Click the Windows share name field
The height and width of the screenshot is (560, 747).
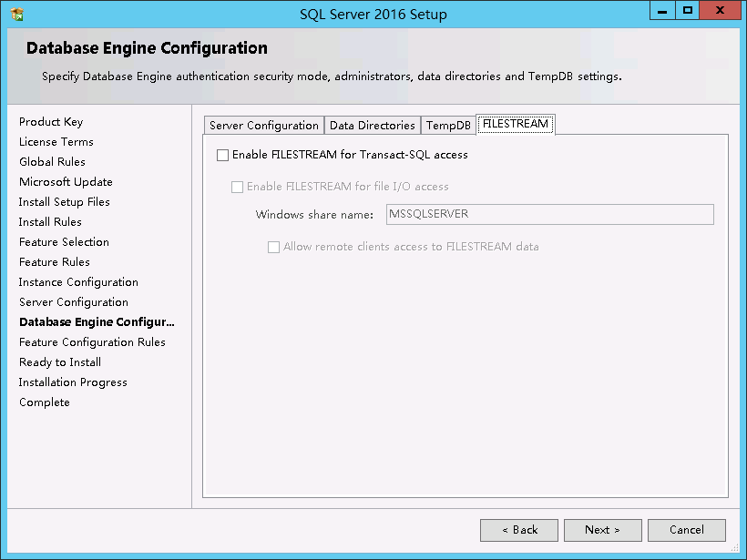[x=549, y=214]
